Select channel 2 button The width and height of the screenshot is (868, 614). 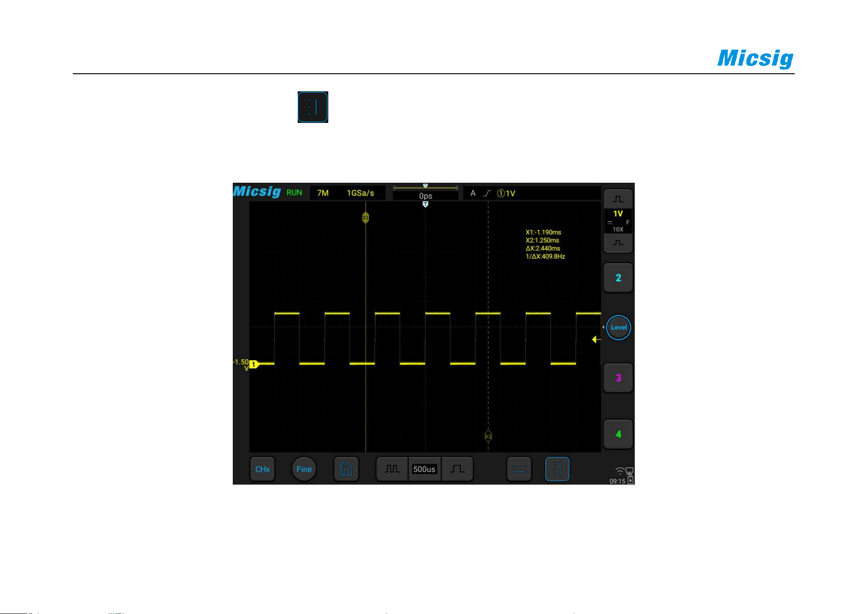618,278
